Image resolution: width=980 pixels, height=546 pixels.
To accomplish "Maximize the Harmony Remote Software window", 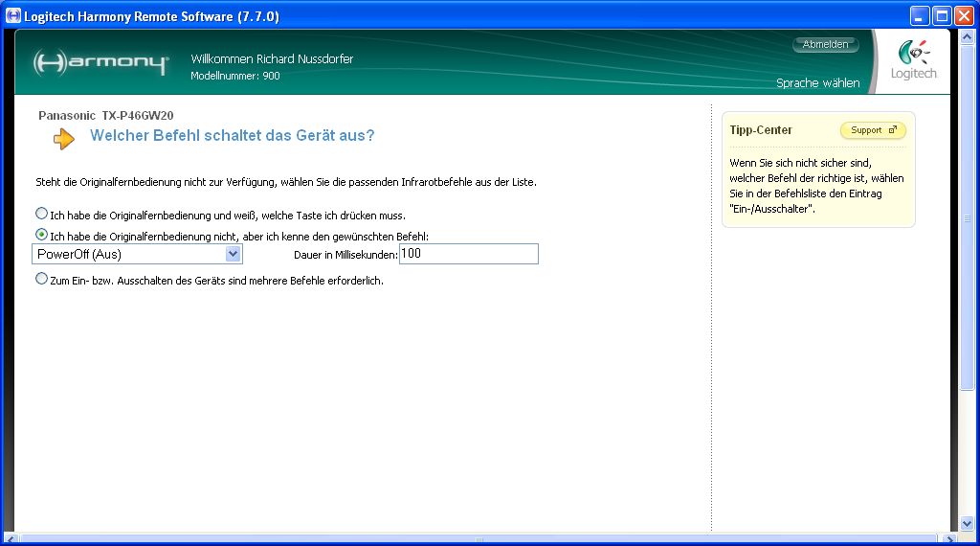I will [x=942, y=16].
